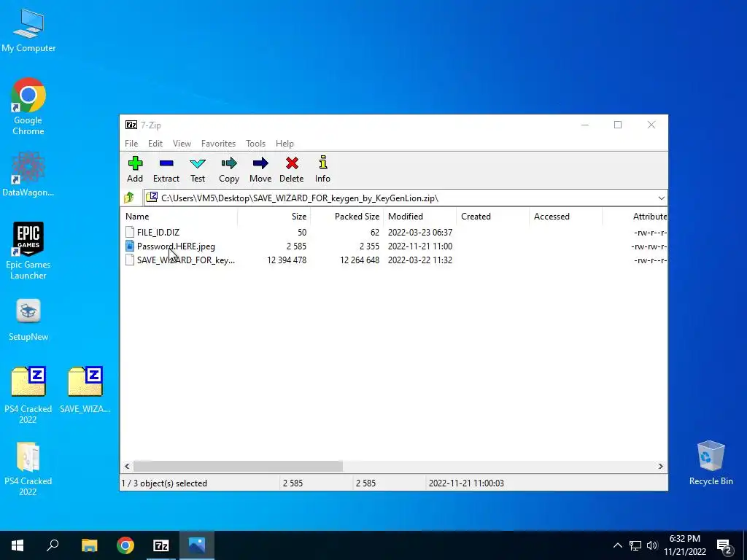Sort by Modified column header
747x560 pixels.
point(419,216)
